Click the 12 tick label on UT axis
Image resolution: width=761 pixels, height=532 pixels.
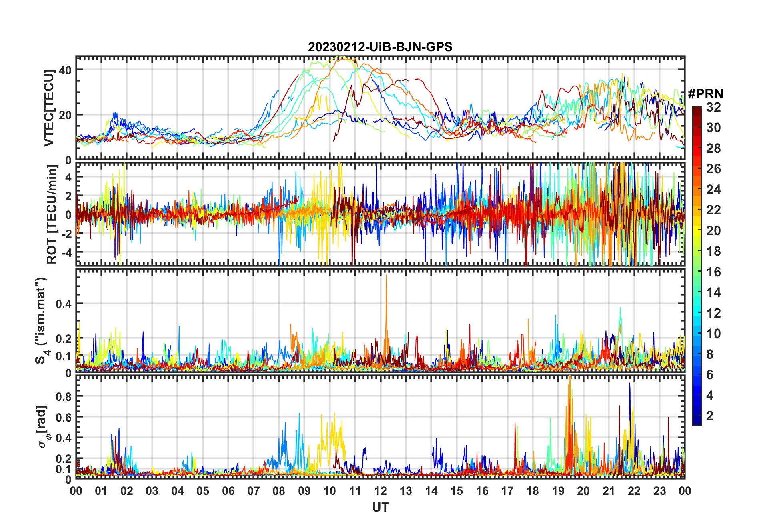pyautogui.click(x=380, y=491)
